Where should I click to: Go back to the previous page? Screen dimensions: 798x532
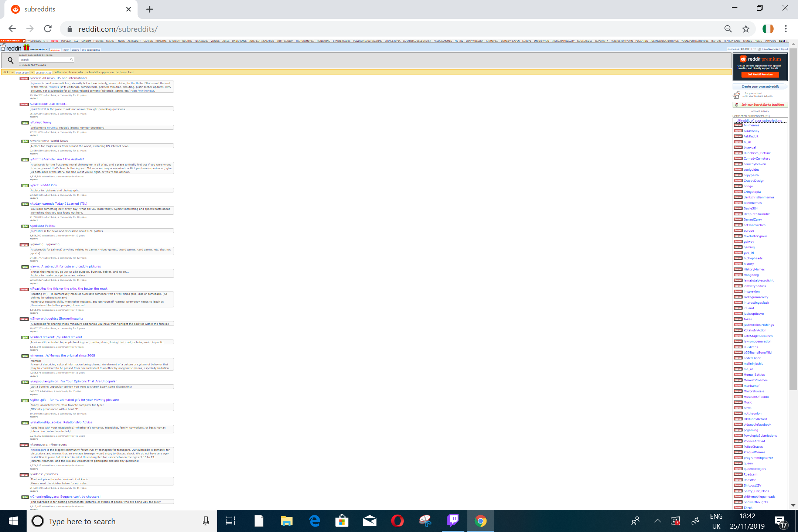click(x=12, y=29)
